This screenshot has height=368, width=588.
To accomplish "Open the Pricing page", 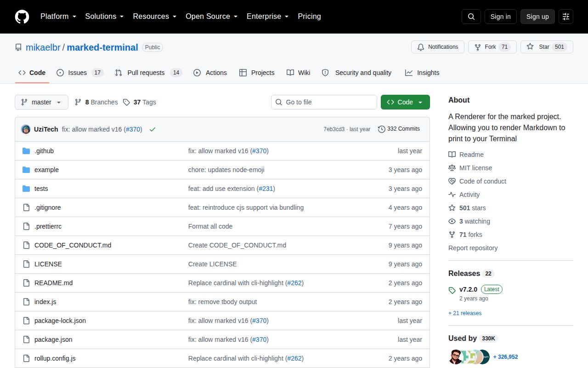I will tap(309, 17).
